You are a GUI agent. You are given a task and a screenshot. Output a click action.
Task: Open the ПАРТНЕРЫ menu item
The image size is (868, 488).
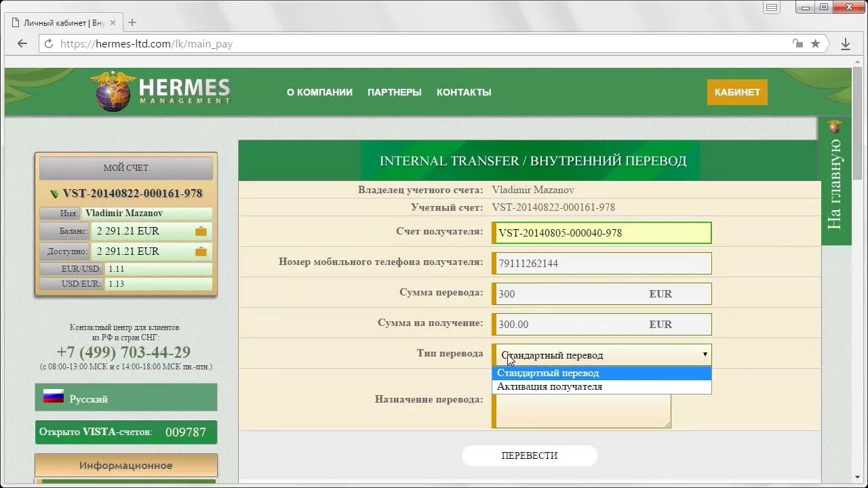tap(394, 92)
